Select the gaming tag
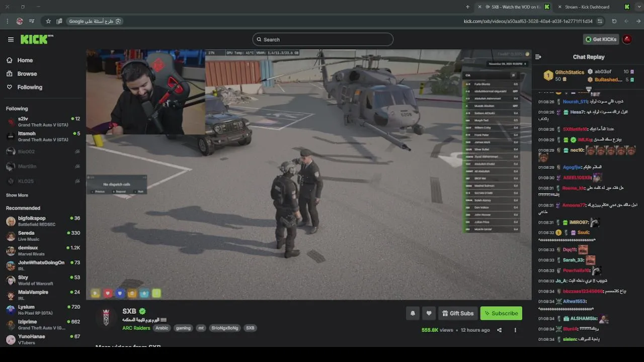Image resolution: width=644 pixels, height=362 pixels. [183, 328]
